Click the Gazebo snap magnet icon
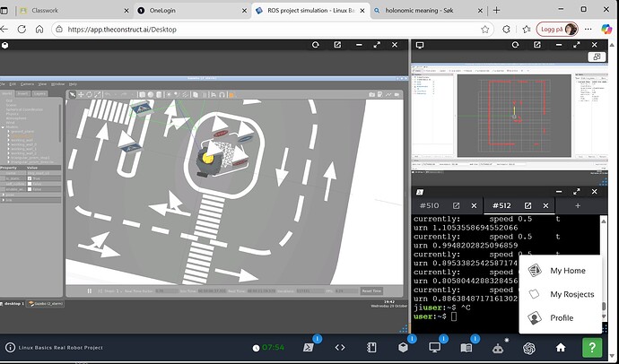The image size is (619, 364). click(x=222, y=95)
